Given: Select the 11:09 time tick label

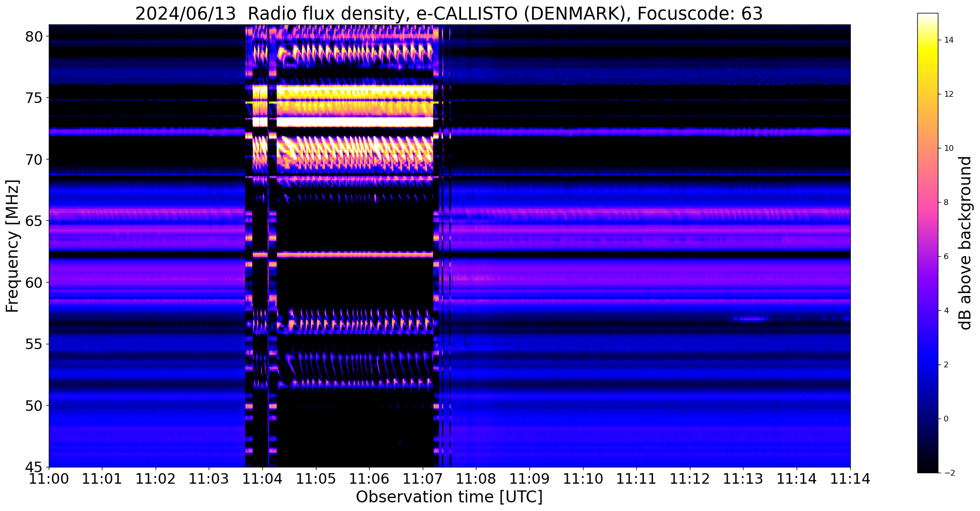Looking at the screenshot, I should click(x=529, y=478).
